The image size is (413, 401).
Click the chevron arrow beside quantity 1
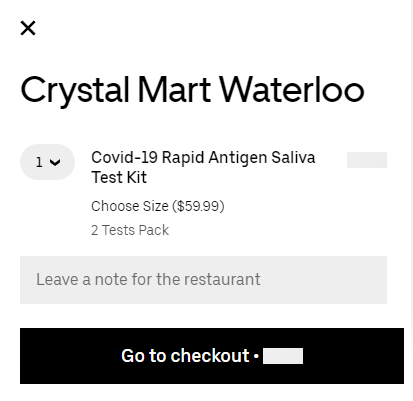[x=55, y=162]
